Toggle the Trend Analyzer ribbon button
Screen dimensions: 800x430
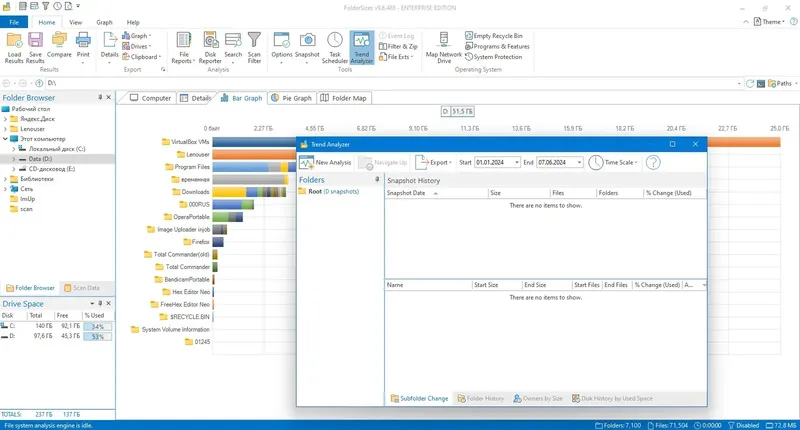coord(362,47)
